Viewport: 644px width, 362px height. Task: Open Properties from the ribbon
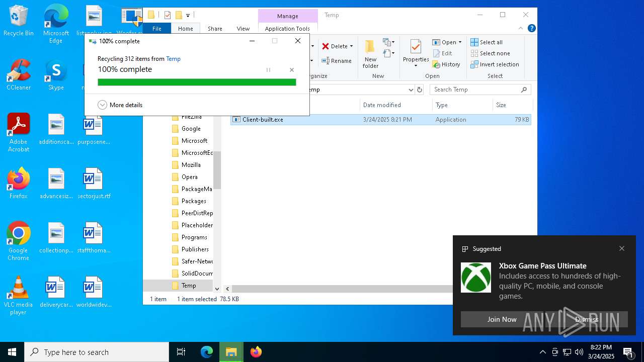pos(416,54)
